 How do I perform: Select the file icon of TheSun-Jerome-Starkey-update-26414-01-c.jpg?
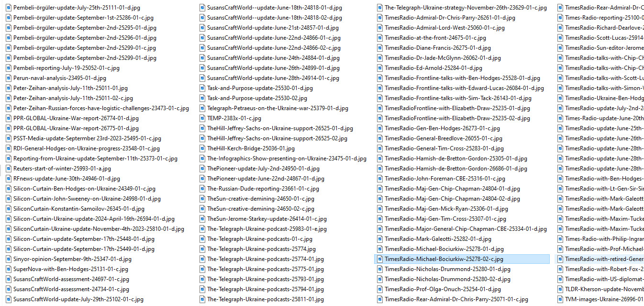(202, 219)
